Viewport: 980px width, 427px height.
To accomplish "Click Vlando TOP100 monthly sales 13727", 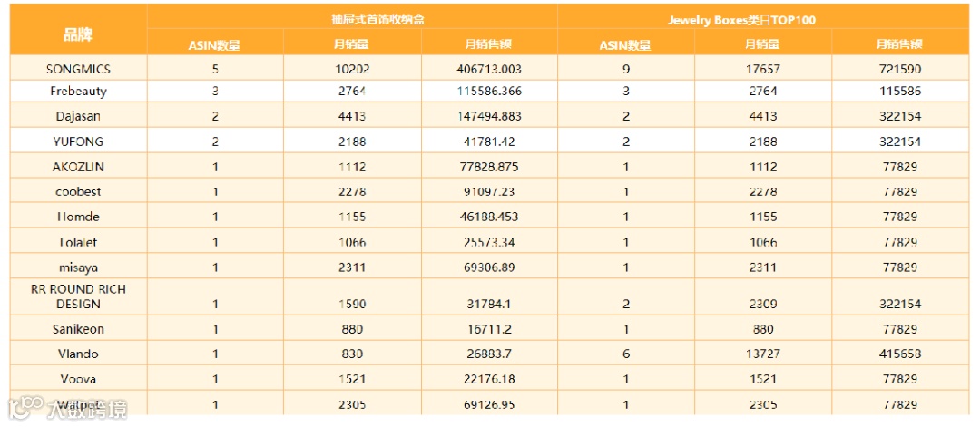I will tap(761, 354).
